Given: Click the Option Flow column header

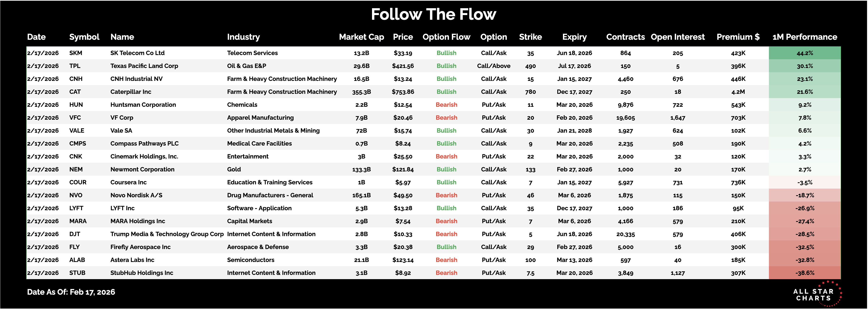Looking at the screenshot, I should tap(446, 37).
